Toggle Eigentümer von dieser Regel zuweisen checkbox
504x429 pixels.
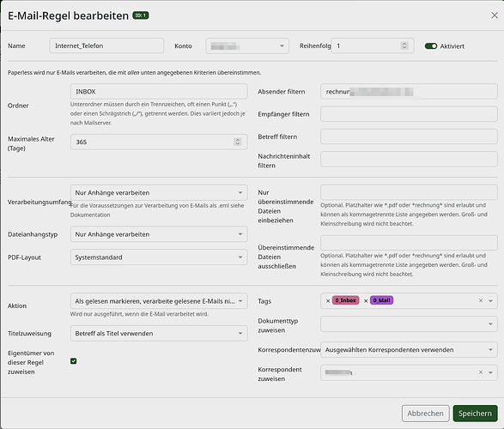pos(73,361)
